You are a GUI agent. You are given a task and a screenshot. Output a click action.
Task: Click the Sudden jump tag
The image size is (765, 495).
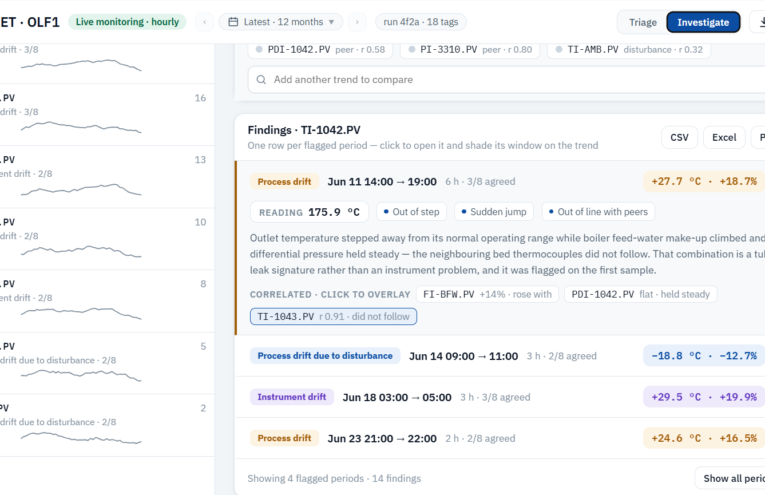[494, 212]
